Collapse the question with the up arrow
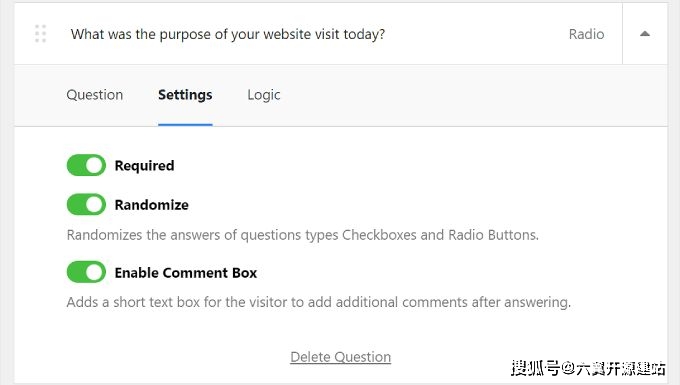This screenshot has height=385, width=680. pyautogui.click(x=645, y=34)
